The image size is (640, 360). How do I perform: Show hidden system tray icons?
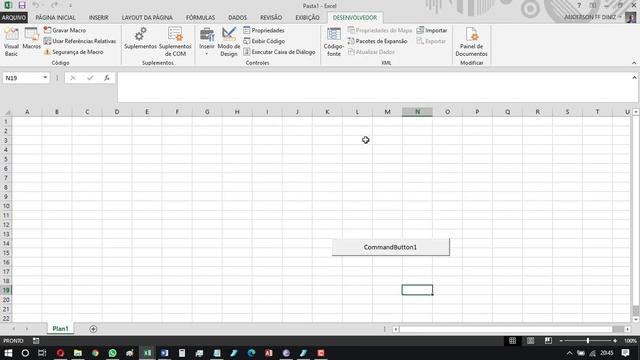coord(569,353)
